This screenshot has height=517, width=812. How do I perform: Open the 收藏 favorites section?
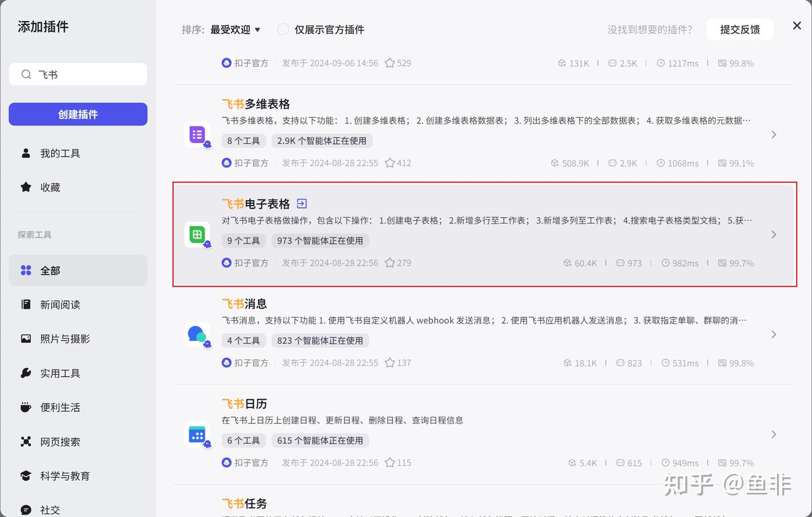(x=78, y=187)
